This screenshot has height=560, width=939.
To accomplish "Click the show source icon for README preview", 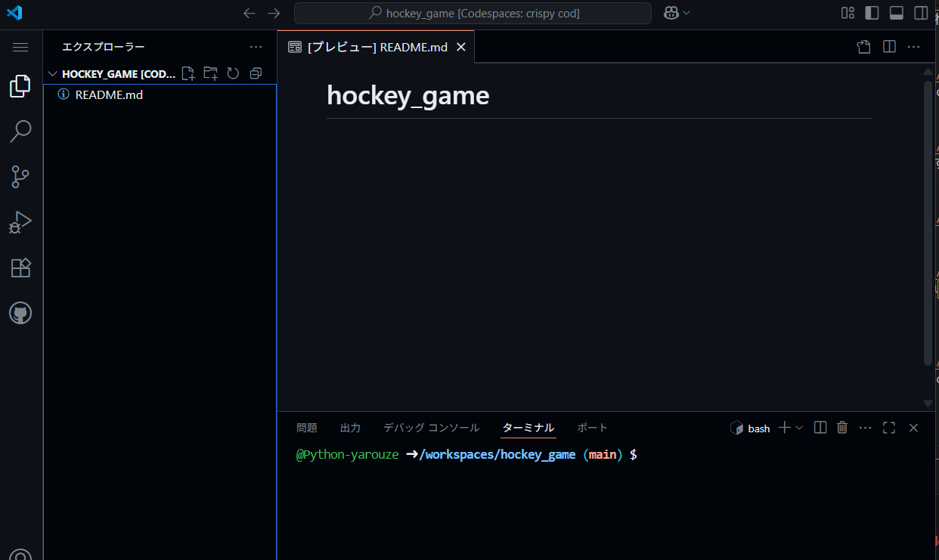I will [x=863, y=47].
